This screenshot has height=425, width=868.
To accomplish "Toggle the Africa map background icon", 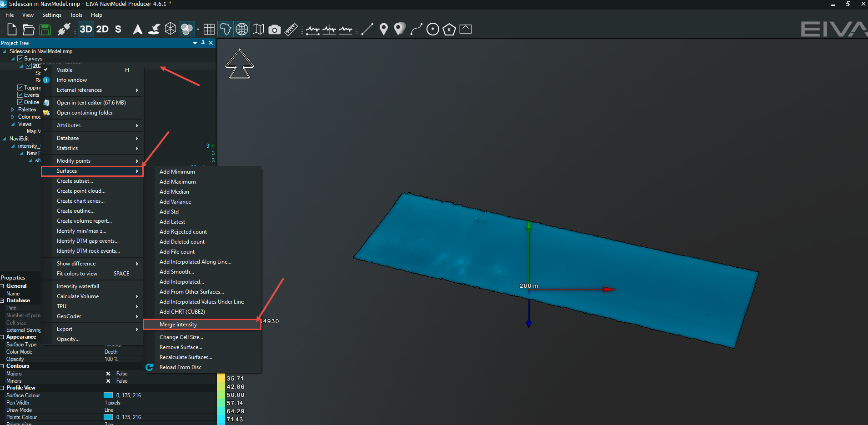I will [x=226, y=30].
